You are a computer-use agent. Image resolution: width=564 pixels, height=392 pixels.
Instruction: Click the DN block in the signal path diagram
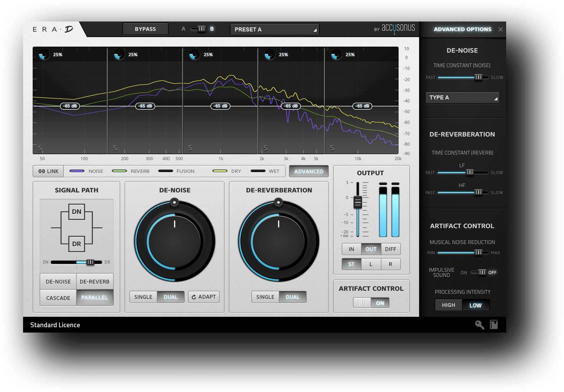(77, 212)
